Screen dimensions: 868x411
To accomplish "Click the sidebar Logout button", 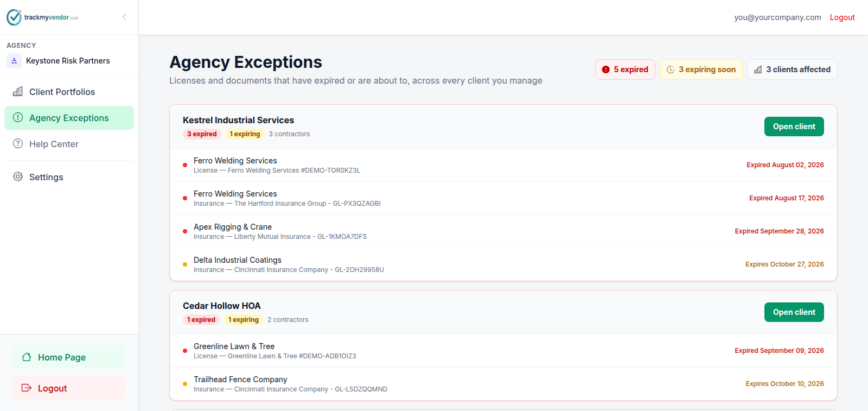I will click(x=69, y=388).
